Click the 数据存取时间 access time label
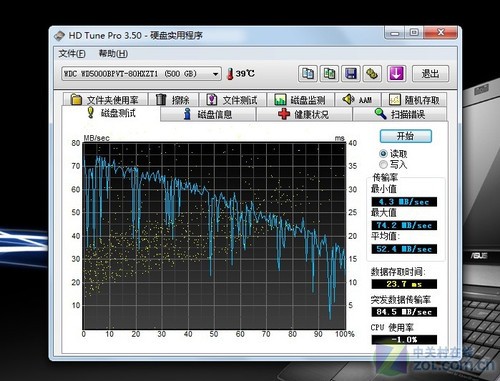 pos(398,272)
